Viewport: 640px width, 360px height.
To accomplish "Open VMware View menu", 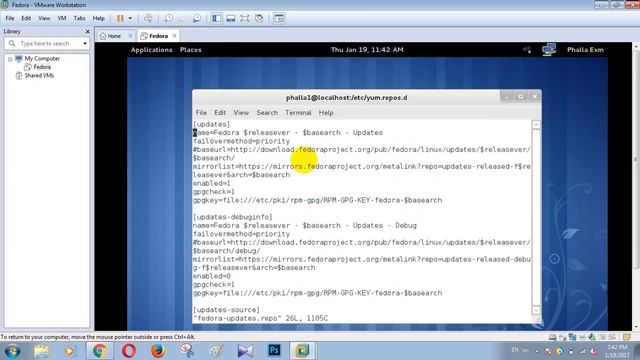I will coord(44,18).
